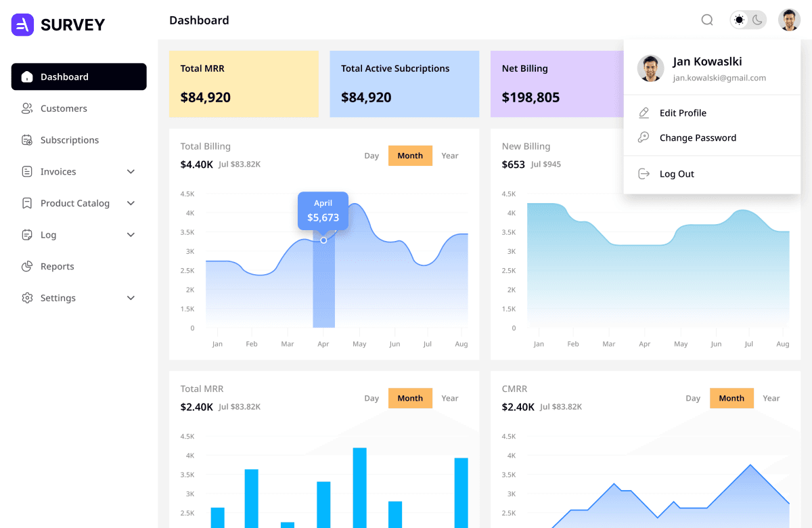Click the "Dashboard" page title in header
This screenshot has width=812, height=528.
(x=199, y=20)
